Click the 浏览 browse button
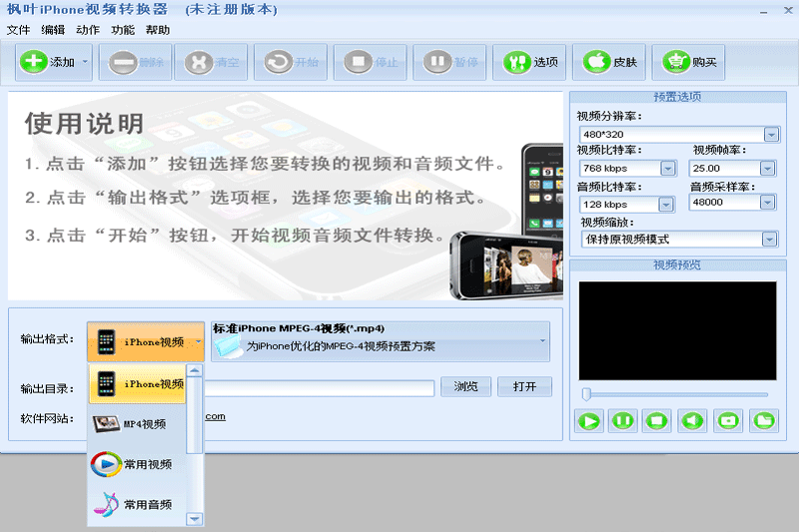 pos(465,386)
